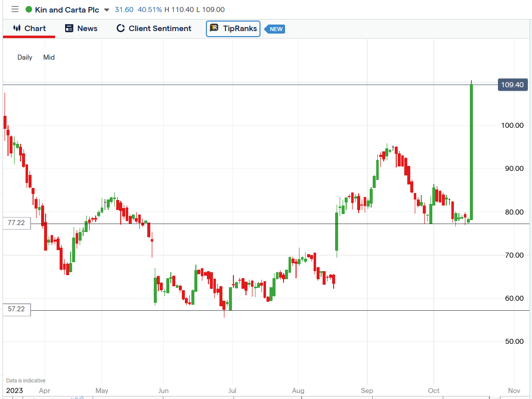532x399 pixels.
Task: Click the Apr date axis label
Action: [x=45, y=391]
